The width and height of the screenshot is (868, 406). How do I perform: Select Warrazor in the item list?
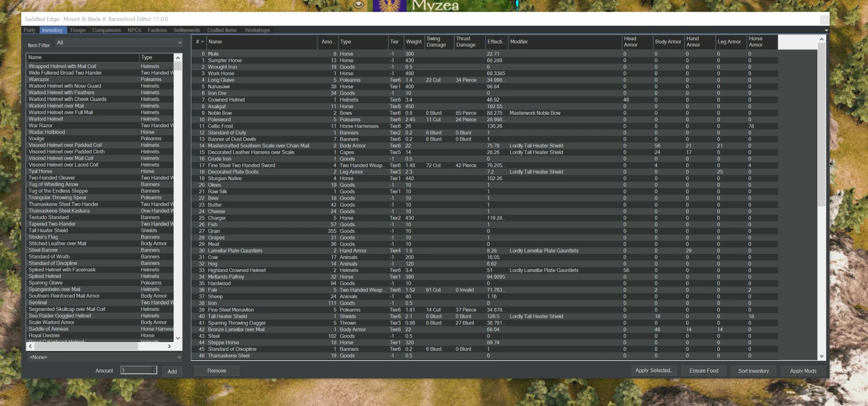[100, 79]
